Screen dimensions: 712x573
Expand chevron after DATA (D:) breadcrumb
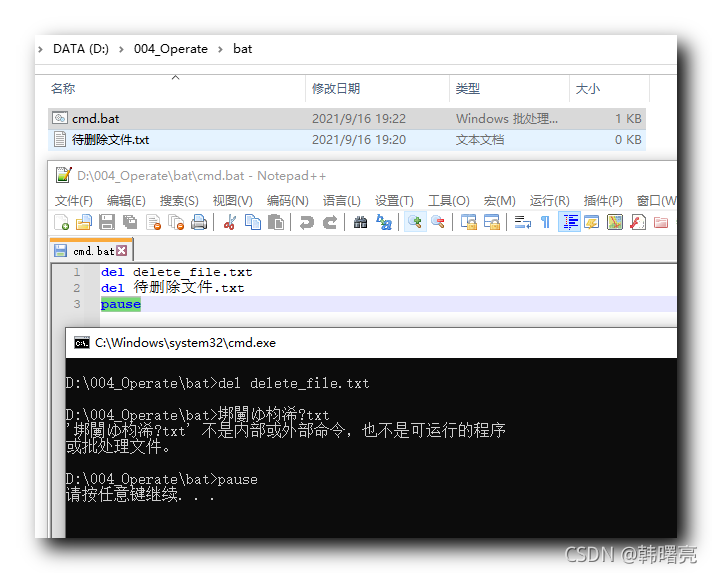tap(121, 49)
